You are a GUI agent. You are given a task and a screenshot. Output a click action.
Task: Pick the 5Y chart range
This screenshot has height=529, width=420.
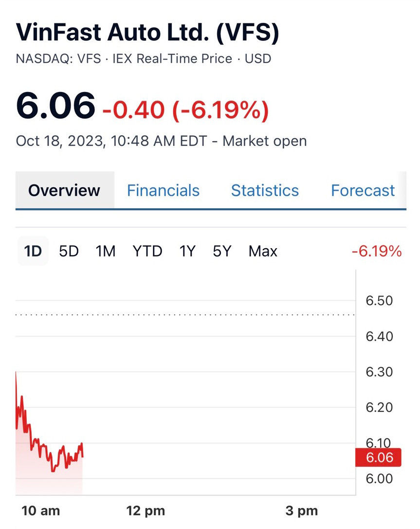coord(222,251)
